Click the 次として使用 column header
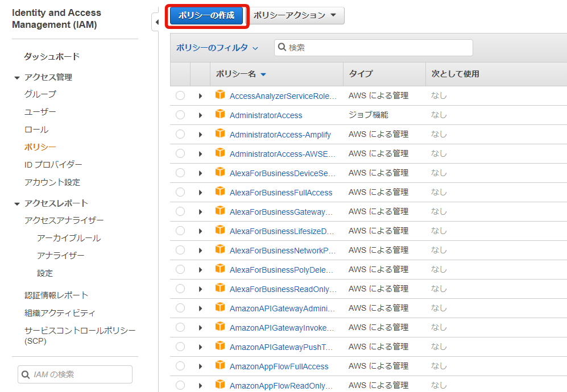Image resolution: width=567 pixels, height=392 pixels. [456, 74]
